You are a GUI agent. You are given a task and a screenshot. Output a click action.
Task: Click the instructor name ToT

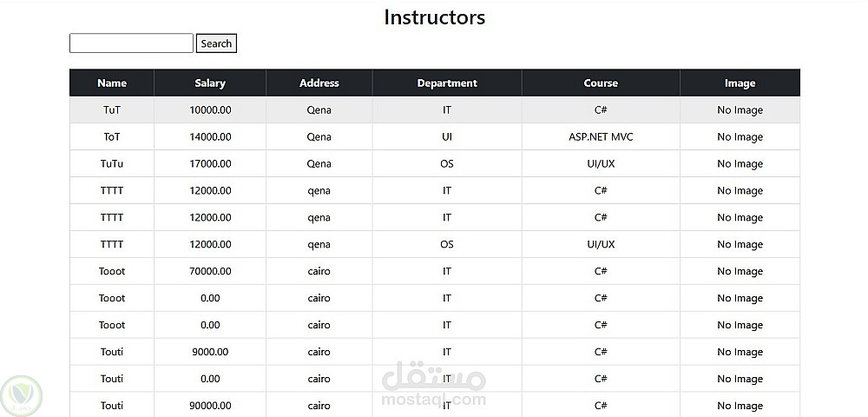pyautogui.click(x=112, y=137)
